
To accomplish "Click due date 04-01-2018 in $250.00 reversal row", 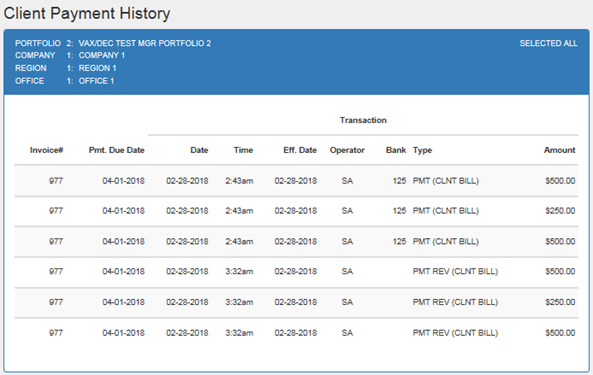I will click(123, 302).
